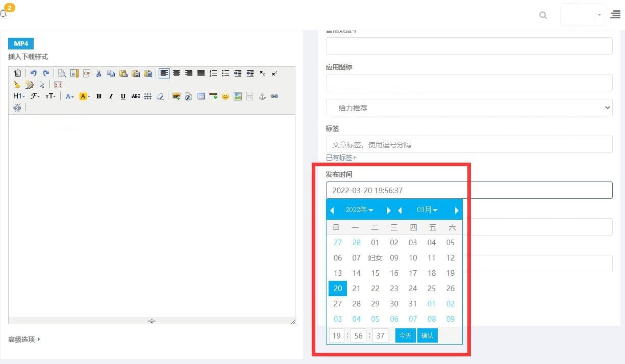The height and width of the screenshot is (364, 625).
Task: Open the 03月 month dropdown
Action: 427,210
